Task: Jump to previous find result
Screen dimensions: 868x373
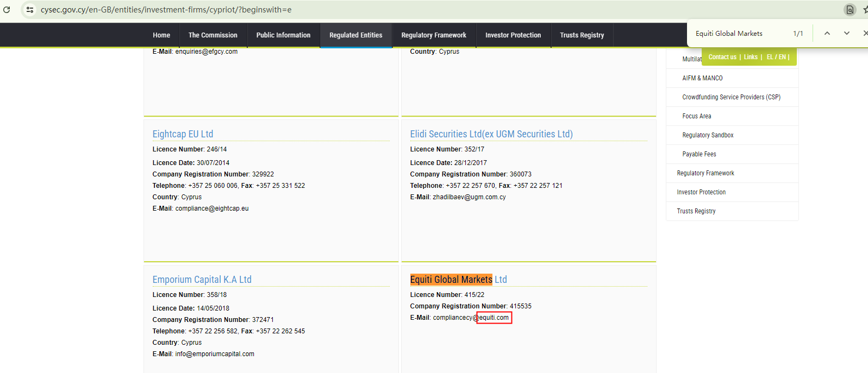Action: 827,33
